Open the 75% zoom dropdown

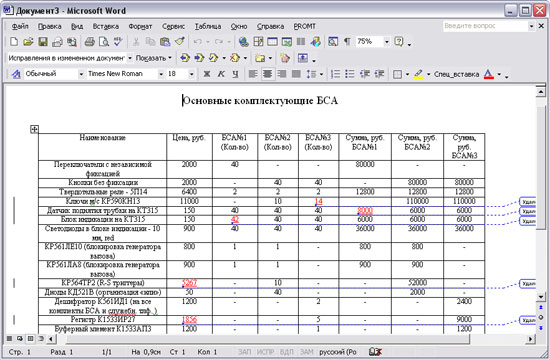click(387, 42)
